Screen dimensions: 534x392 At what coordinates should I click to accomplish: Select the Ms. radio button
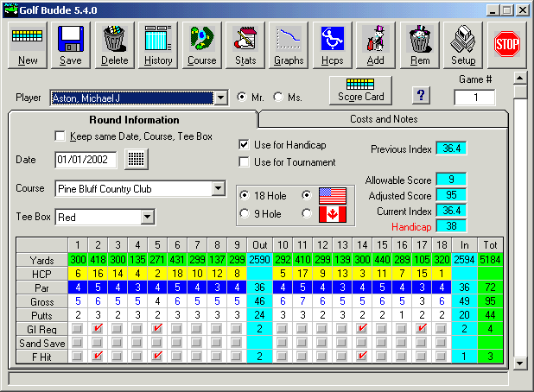point(278,97)
